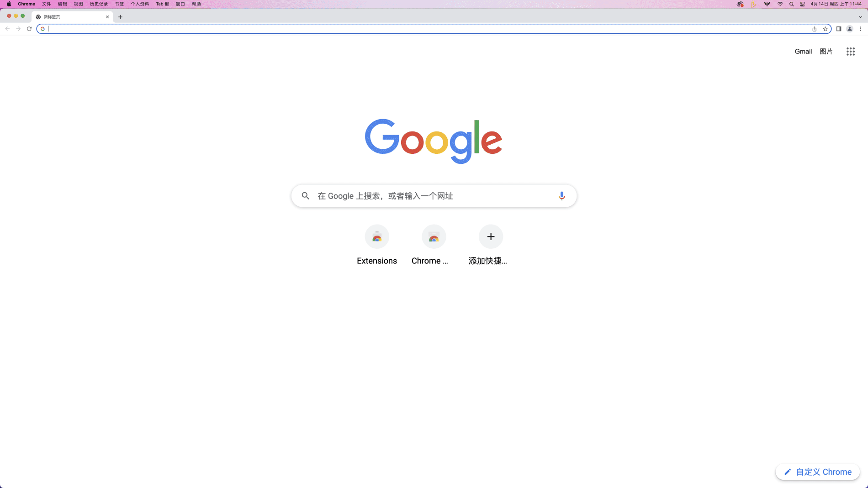Open the Gmail link

[x=803, y=52]
